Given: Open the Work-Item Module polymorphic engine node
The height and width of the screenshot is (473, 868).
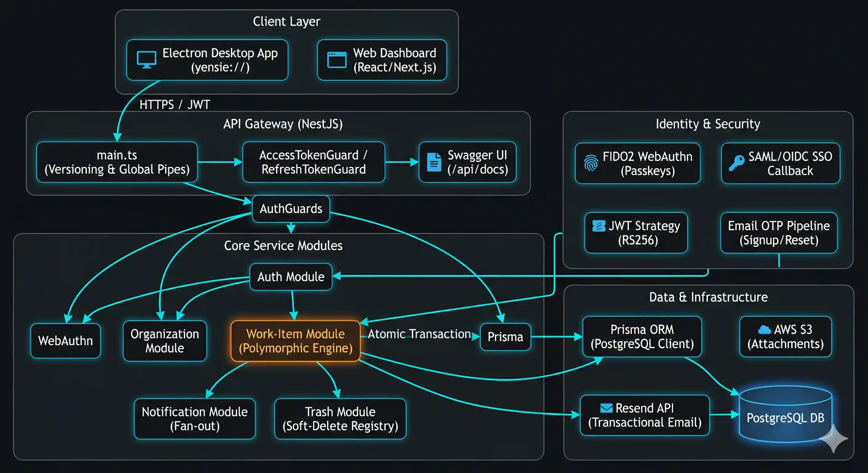Looking at the screenshot, I should (x=295, y=341).
